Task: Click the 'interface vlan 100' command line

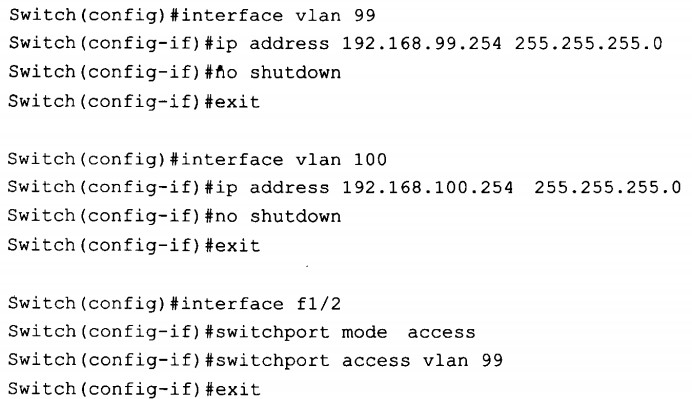Action: pyautogui.click(x=197, y=159)
